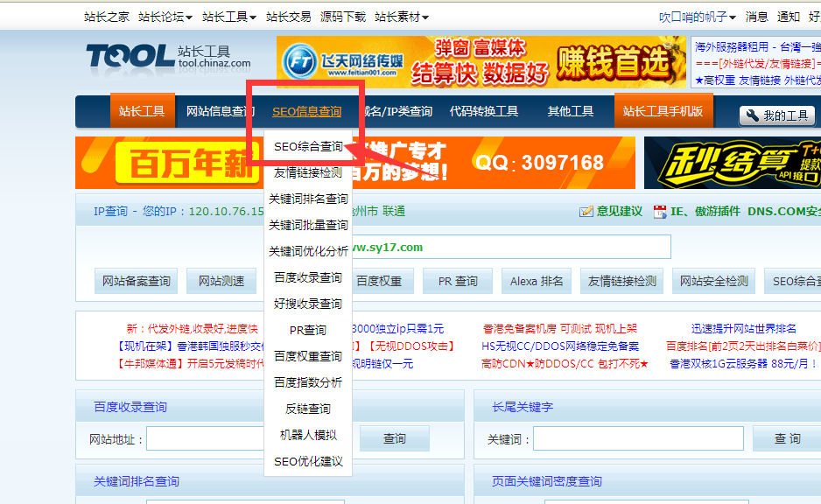Click the 网站地址 input field
821x504 pixels.
(x=205, y=438)
